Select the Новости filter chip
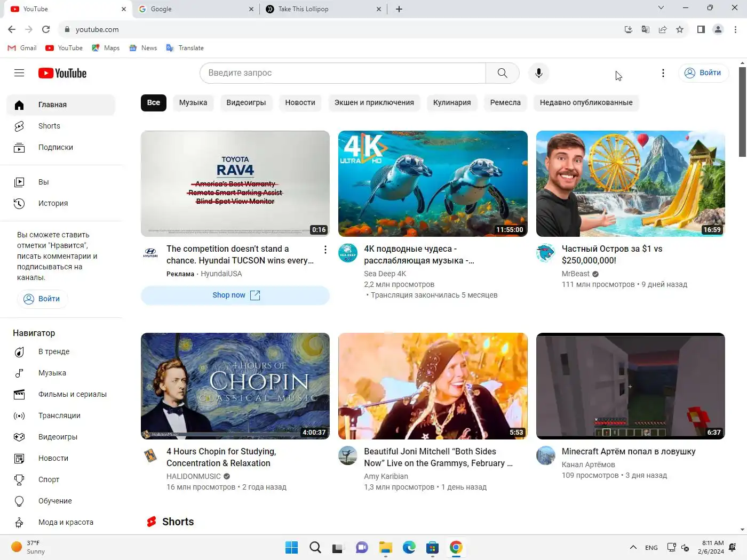This screenshot has width=747, height=560. click(300, 102)
